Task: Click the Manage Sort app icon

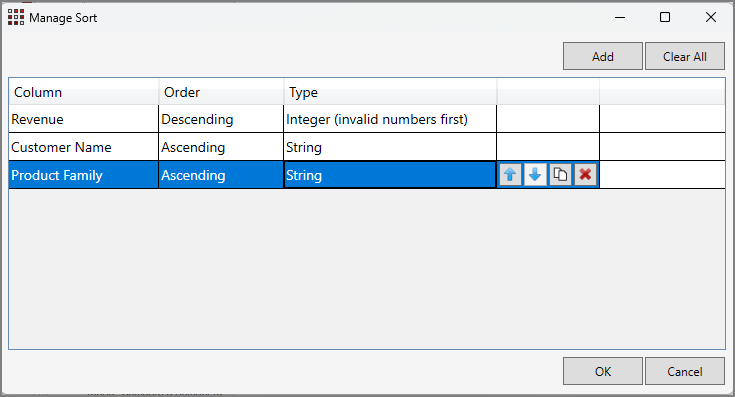Action: pyautogui.click(x=16, y=17)
